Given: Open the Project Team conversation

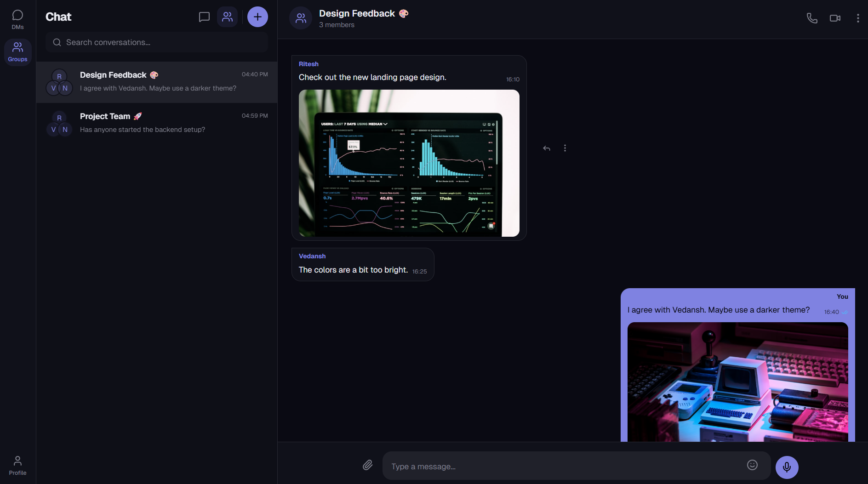Looking at the screenshot, I should pos(156,123).
